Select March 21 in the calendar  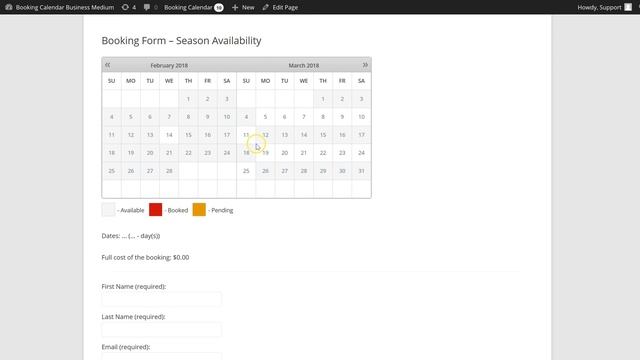click(304, 153)
